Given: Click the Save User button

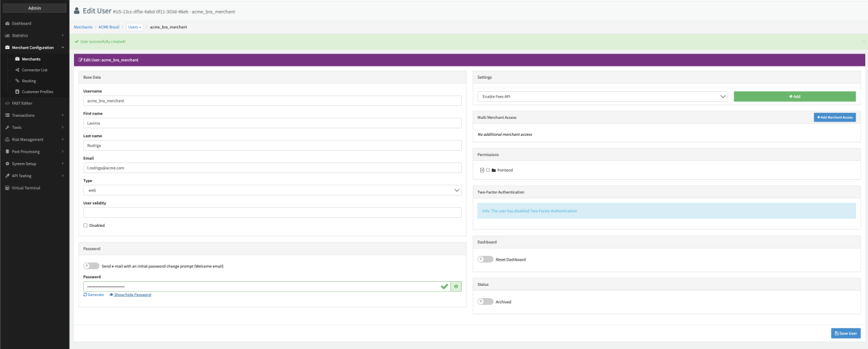Looking at the screenshot, I should (x=845, y=333).
